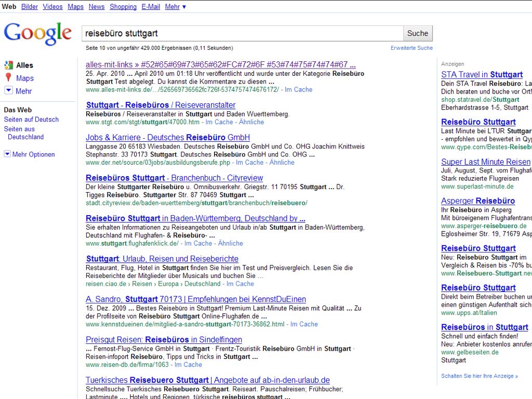The width and height of the screenshot is (532, 399).
Task: Select the Alles icon in sidebar
Action: click(8, 65)
